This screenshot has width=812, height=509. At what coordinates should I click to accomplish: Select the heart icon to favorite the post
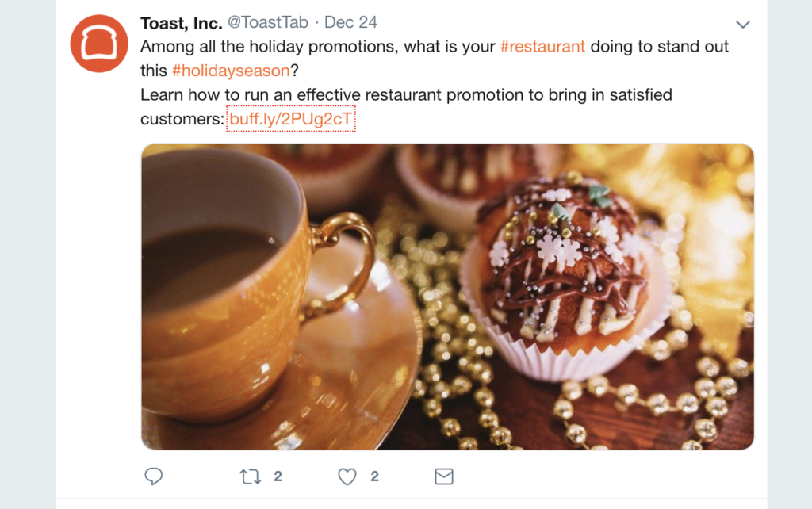[347, 476]
